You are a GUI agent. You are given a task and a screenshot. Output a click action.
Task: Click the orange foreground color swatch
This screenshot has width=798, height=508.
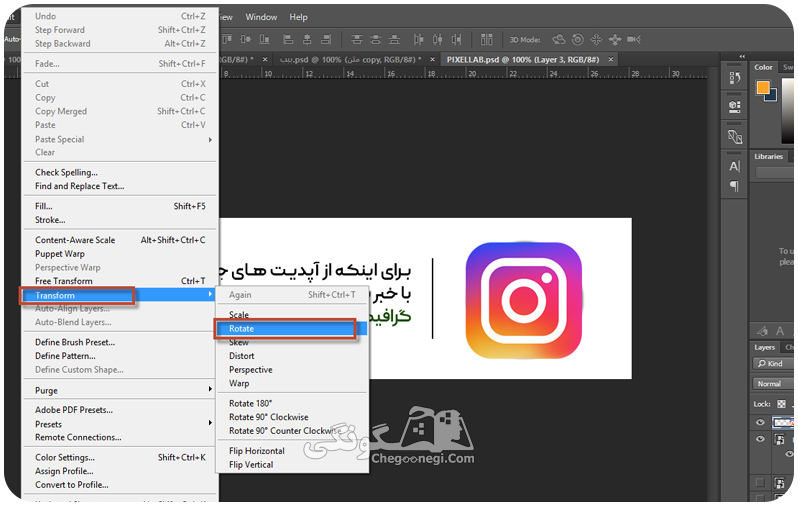click(762, 88)
